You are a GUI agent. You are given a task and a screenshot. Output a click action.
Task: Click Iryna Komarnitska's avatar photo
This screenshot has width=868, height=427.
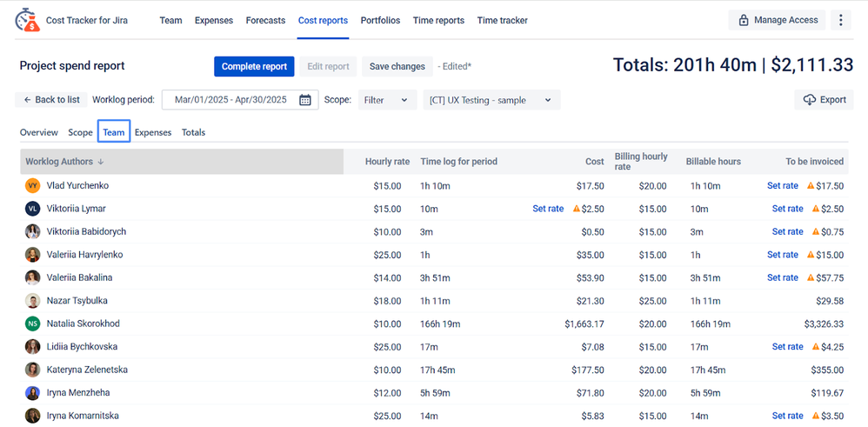click(33, 416)
